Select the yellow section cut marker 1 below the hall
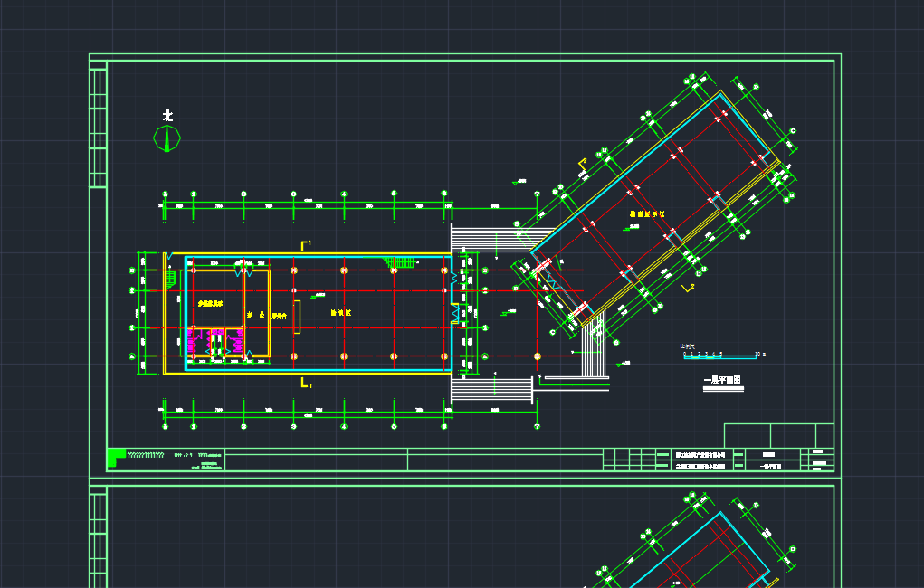 pos(307,383)
